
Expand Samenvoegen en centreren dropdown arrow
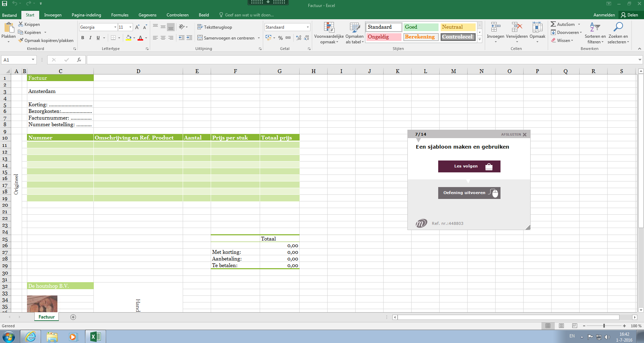coord(259,38)
